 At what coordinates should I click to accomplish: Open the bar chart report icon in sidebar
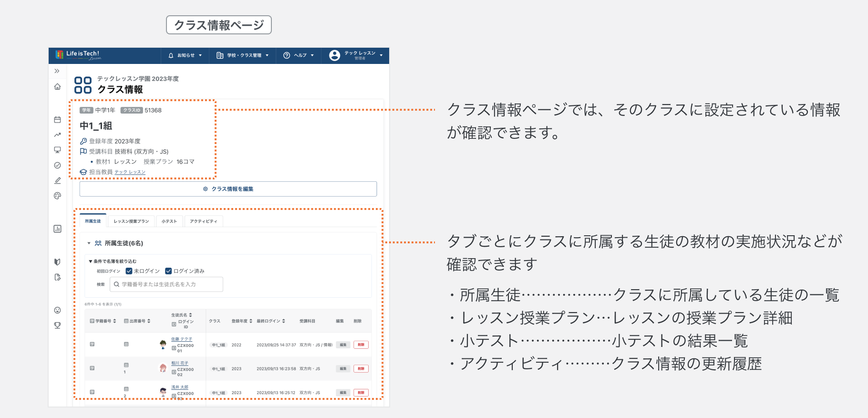(57, 229)
